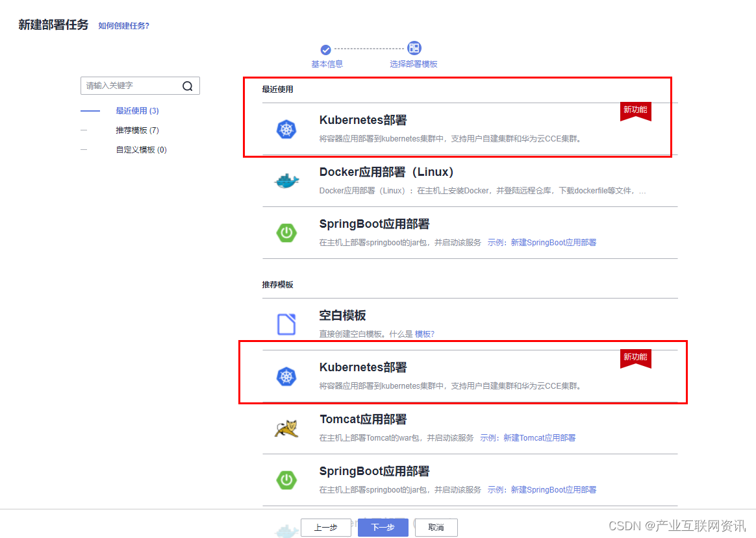Screen dimensions: 756x538
Task: Click the Tomcat cat icon
Action: [x=286, y=428]
